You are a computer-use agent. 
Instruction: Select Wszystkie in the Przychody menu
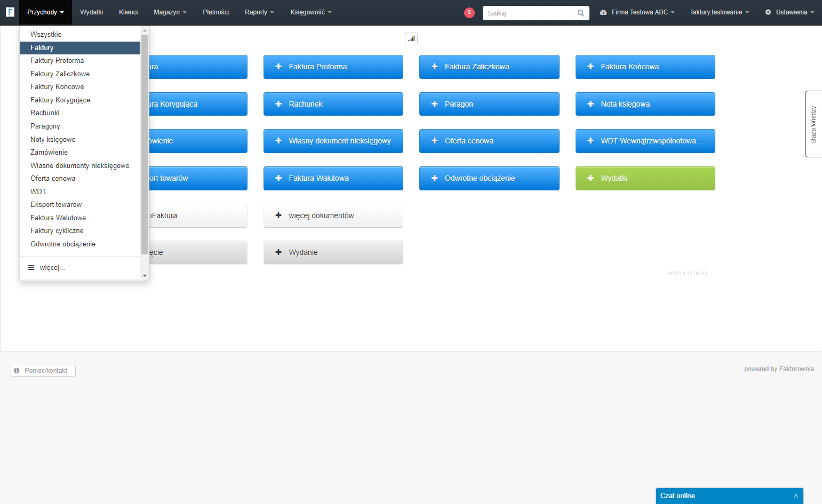[x=80, y=35]
